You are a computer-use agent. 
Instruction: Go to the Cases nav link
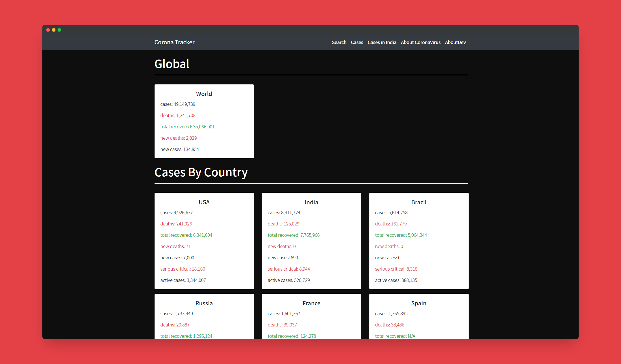pyautogui.click(x=357, y=42)
